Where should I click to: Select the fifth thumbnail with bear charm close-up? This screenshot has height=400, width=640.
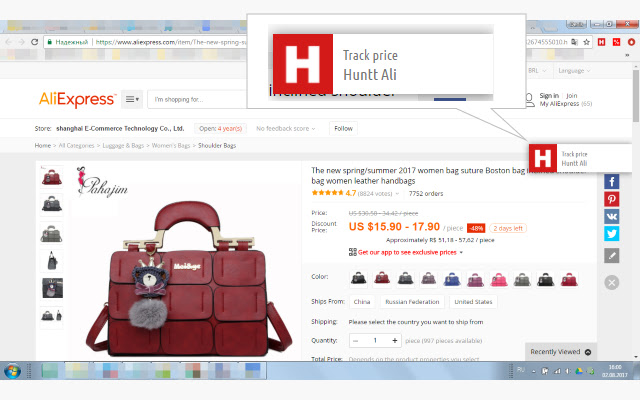[x=52, y=288]
